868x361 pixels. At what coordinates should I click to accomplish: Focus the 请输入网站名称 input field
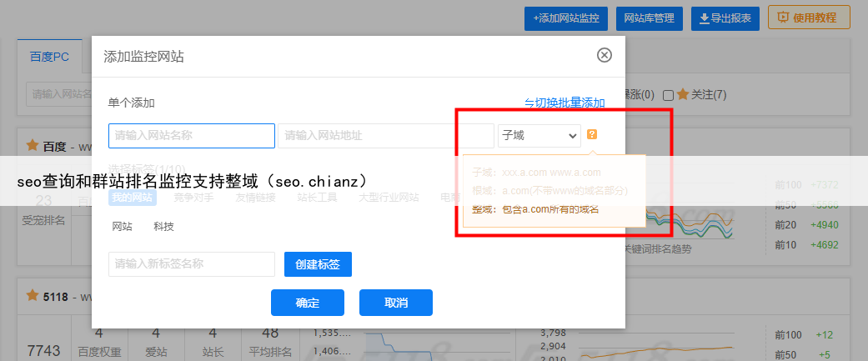192,135
